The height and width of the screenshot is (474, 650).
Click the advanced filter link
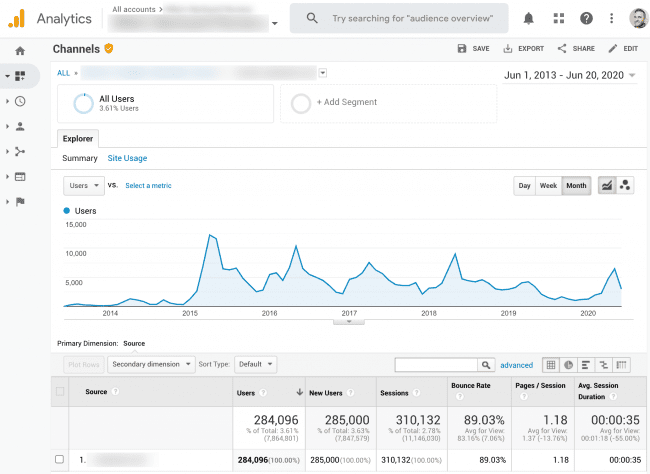pyautogui.click(x=517, y=365)
